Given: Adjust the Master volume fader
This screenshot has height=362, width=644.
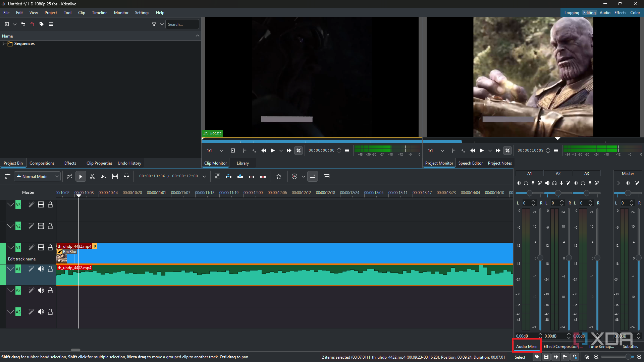Looking at the screenshot, I should tap(638, 258).
